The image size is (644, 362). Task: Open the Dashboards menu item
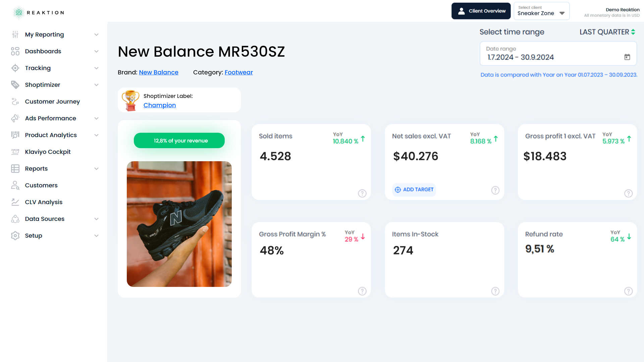[x=43, y=51]
